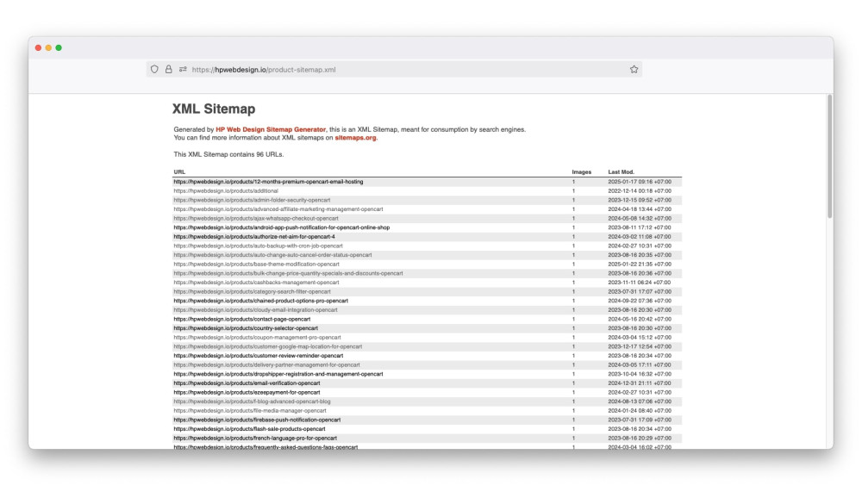This screenshot has height=504, width=862.
Task: Open the 12-months-premium-opencart-email-hosting URL
Action: point(268,182)
